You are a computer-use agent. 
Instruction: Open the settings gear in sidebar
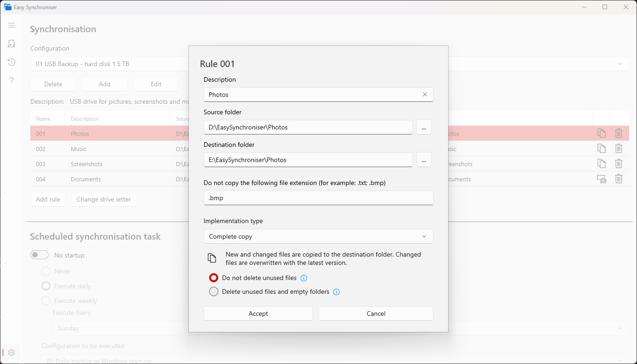point(11,353)
